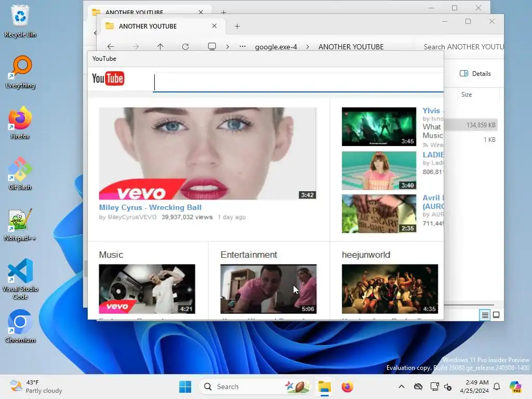
Task: Open Firefox from the taskbar
Action: tap(347, 387)
